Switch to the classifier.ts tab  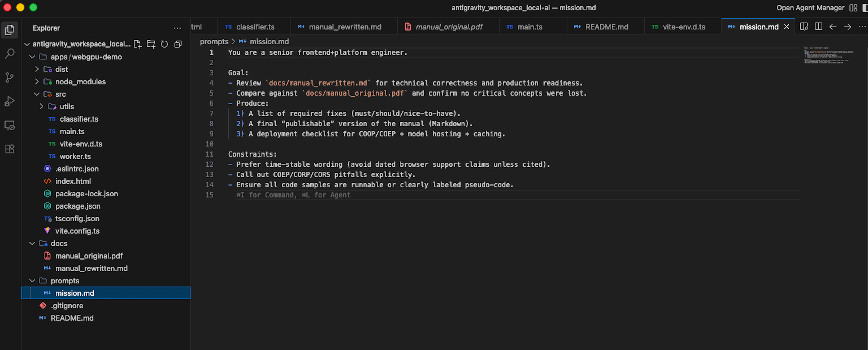tap(255, 27)
